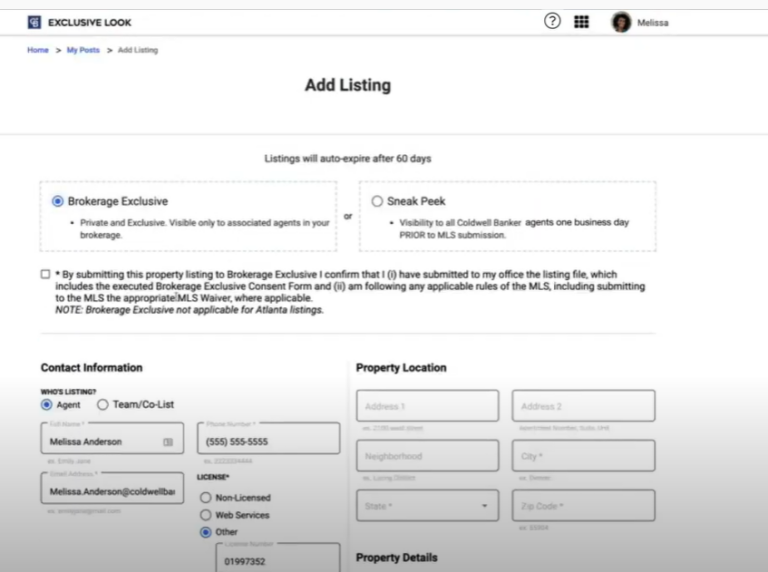
Task: Choose Agent as who's listing
Action: [x=47, y=405]
